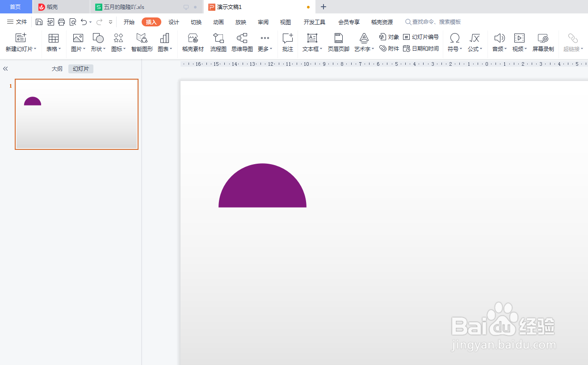
Task: Select slide 1 thumbnail
Action: point(76,114)
